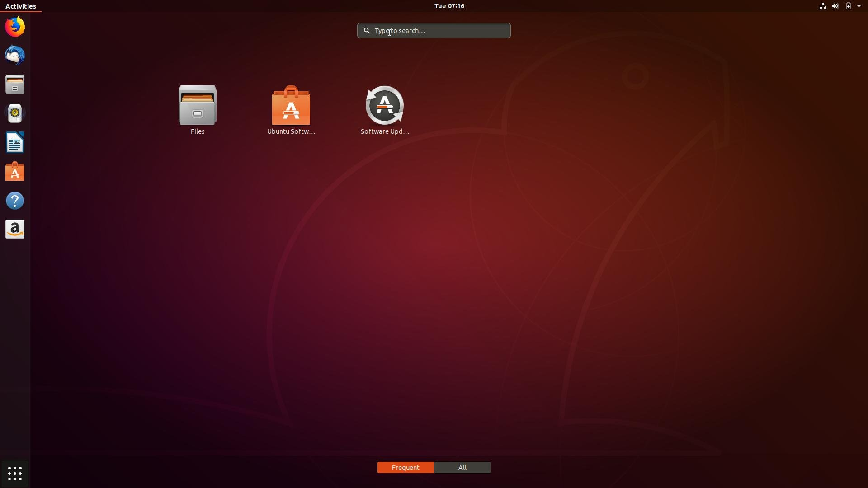Screen dimensions: 868x488
Task: Click the Show Applications grid button
Action: pos(15,474)
